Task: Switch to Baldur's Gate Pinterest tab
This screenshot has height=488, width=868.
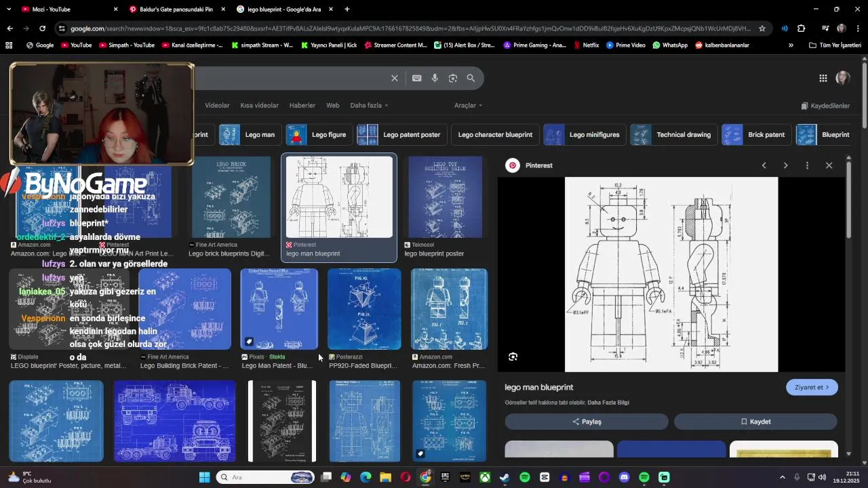Action: (176, 9)
